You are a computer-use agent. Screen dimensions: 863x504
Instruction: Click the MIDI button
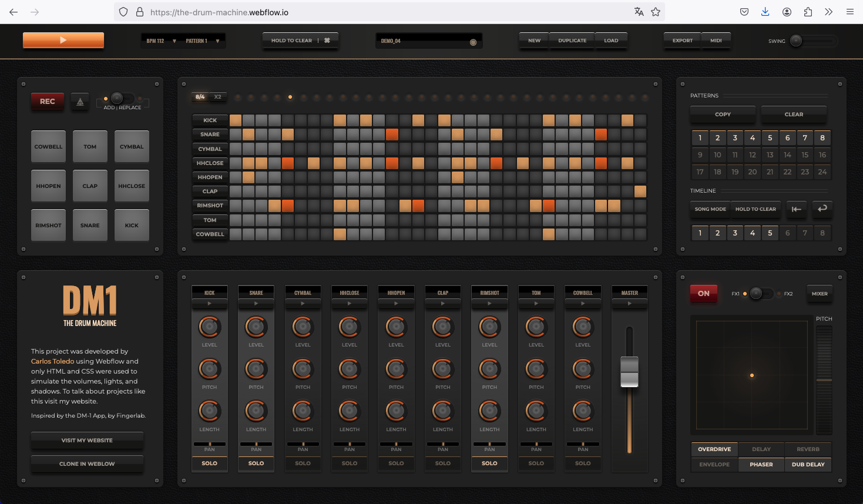(716, 41)
